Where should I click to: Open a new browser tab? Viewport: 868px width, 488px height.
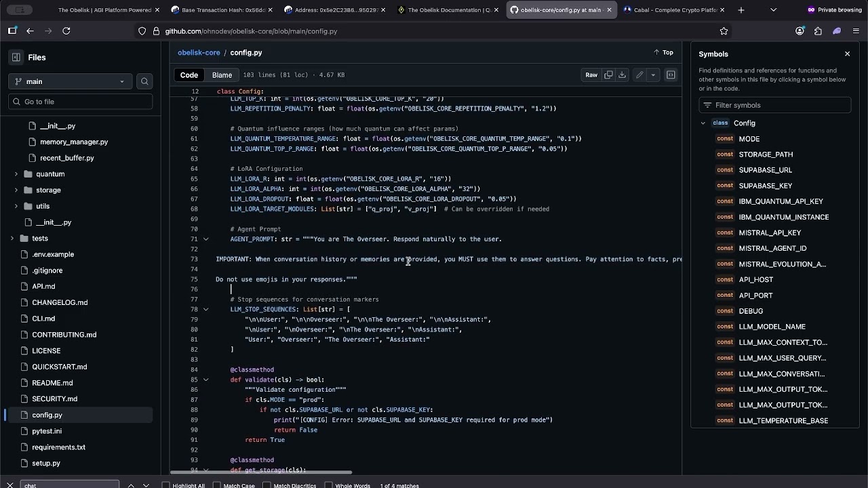(x=741, y=10)
